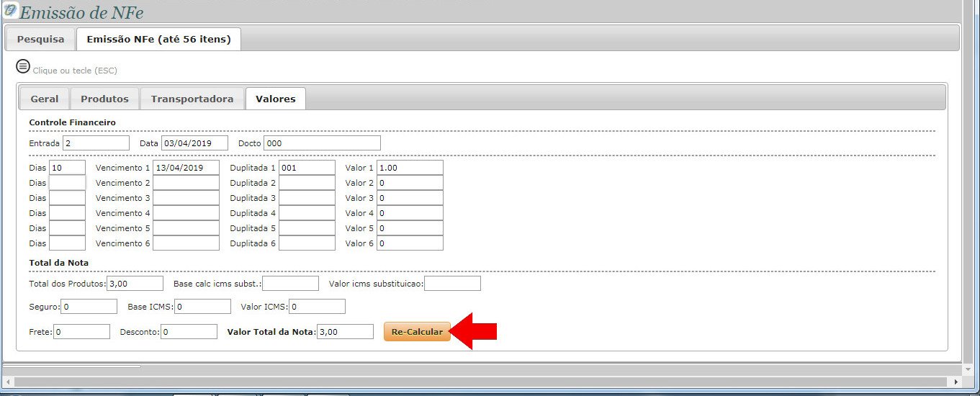Click the Valor Total da Nota field
The width and height of the screenshot is (980, 396).
(x=345, y=332)
